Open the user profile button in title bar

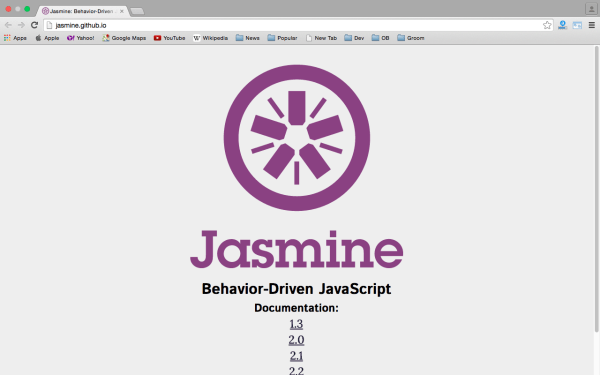[591, 9]
